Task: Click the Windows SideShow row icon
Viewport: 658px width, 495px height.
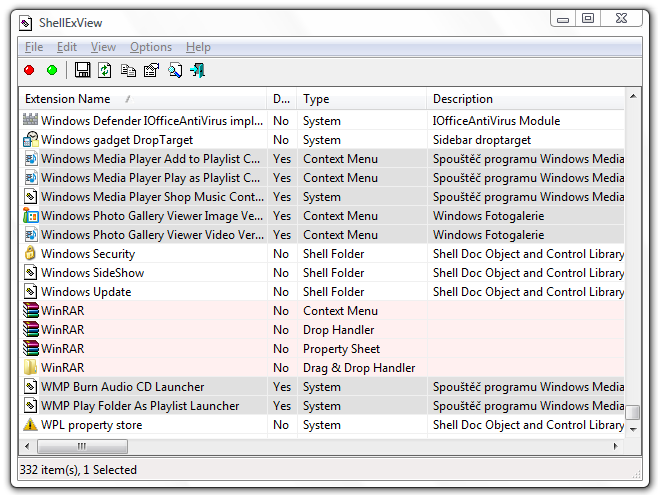Action: point(30,272)
